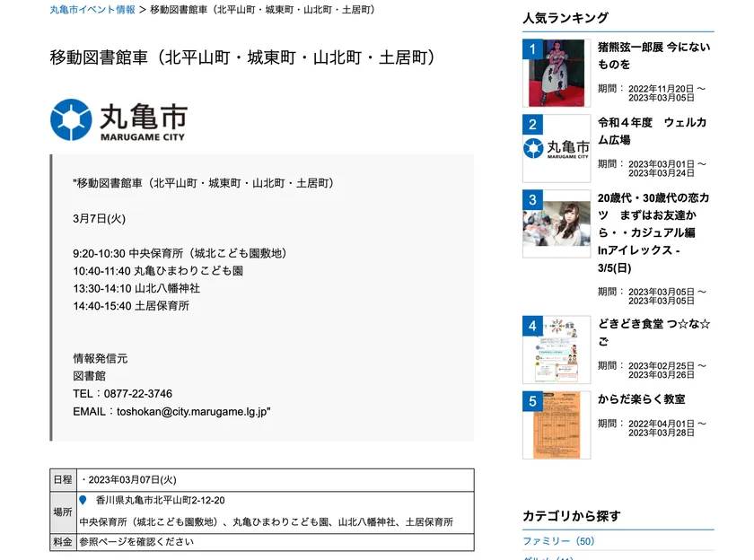Open rank 5 orange flyer thumbnail
The width and height of the screenshot is (754, 560).
click(x=557, y=424)
